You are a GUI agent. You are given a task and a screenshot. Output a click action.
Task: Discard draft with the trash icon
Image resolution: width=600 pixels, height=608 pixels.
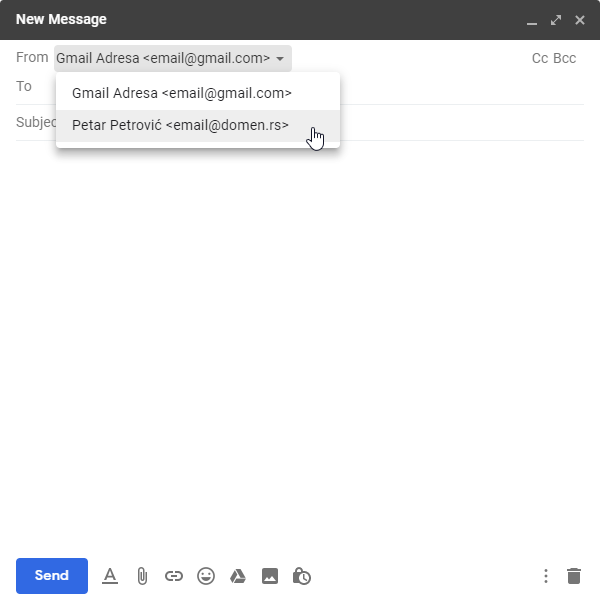574,576
